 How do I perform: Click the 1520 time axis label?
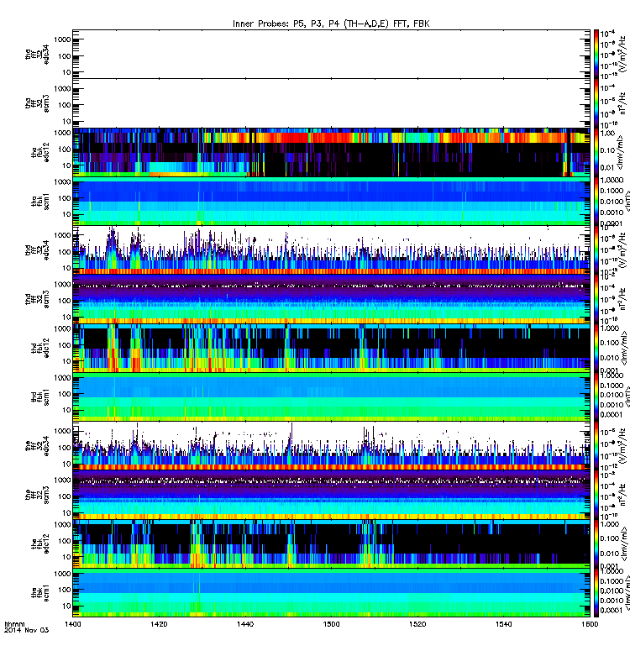417,624
